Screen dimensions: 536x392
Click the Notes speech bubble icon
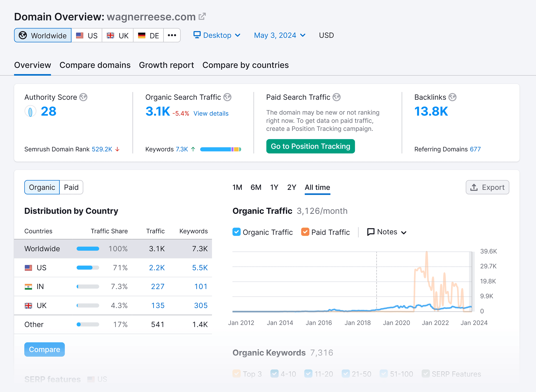371,232
